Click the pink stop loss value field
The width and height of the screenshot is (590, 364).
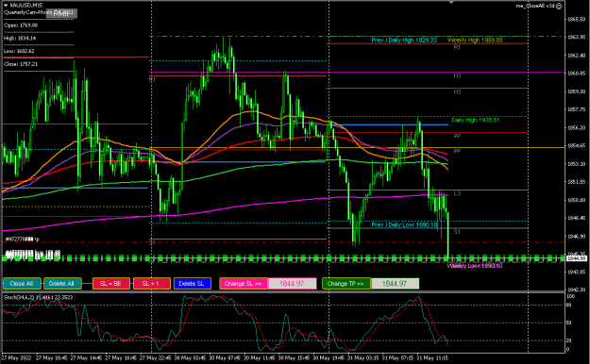coord(292,284)
